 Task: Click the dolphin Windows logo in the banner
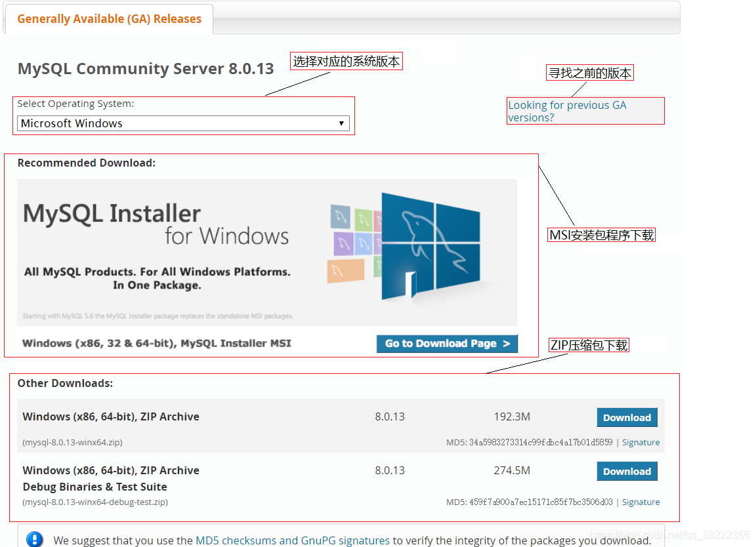(430, 246)
